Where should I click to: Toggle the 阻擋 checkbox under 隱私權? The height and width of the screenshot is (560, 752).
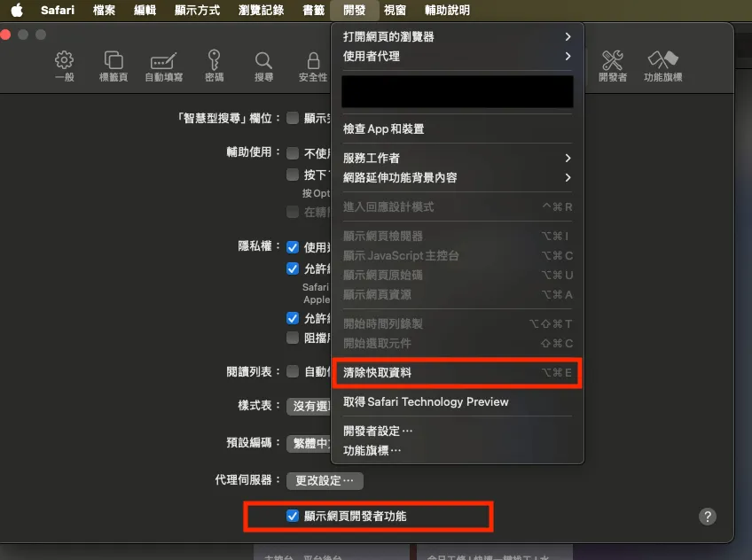click(293, 339)
